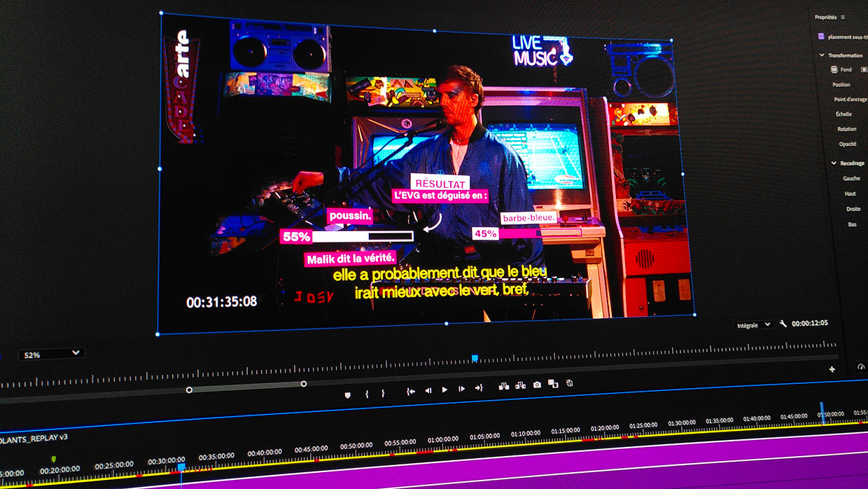Click the Extract button icon
The image size is (868, 489).
(x=520, y=385)
